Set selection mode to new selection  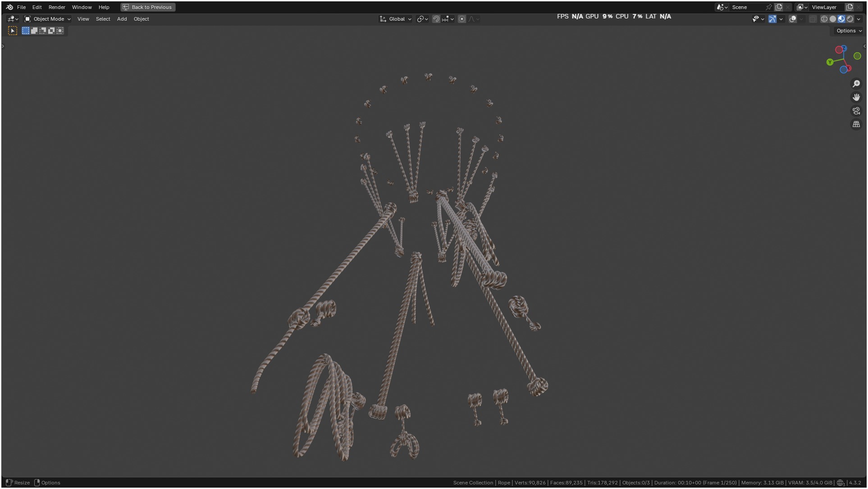(x=26, y=31)
